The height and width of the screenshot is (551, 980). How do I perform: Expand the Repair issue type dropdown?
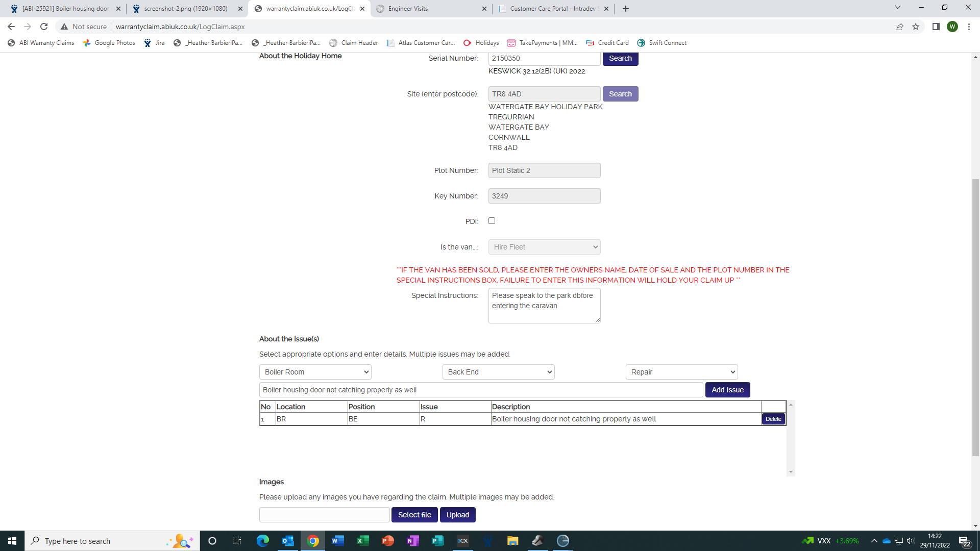(681, 372)
